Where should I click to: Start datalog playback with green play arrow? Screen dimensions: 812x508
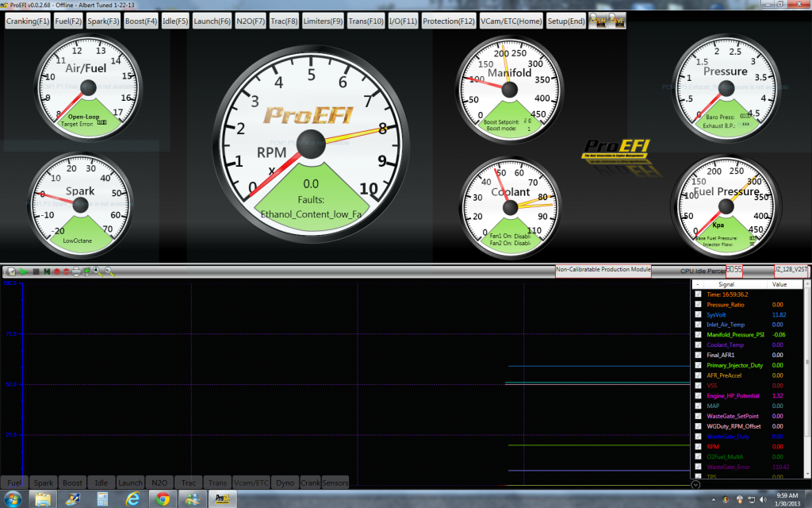(24, 271)
